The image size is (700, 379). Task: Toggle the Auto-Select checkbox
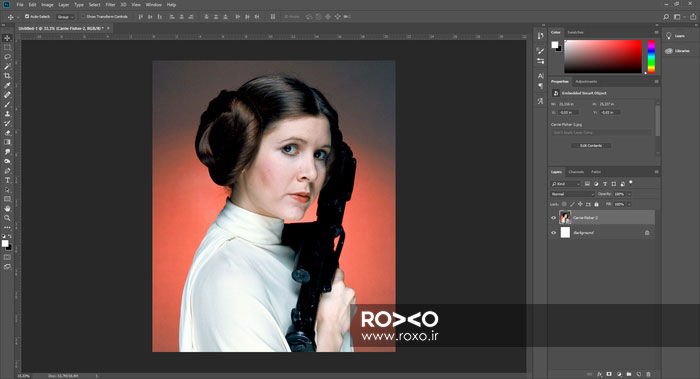point(27,17)
